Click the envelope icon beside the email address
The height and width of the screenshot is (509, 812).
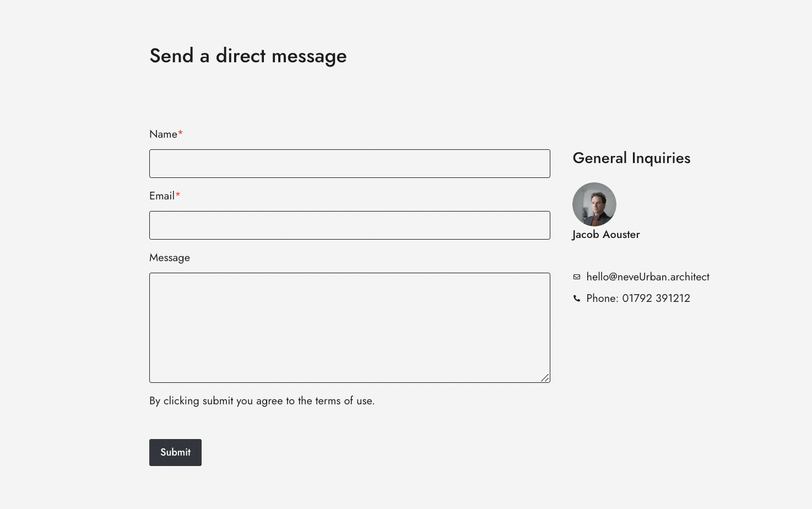click(x=577, y=277)
